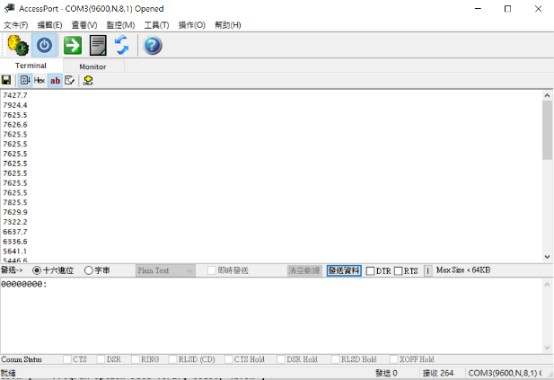Switch to the Monitor tab
The image size is (554, 380).
[x=93, y=66]
